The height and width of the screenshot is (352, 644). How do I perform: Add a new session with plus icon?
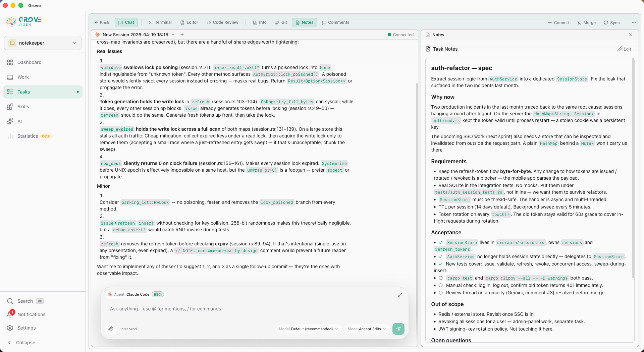(182, 35)
